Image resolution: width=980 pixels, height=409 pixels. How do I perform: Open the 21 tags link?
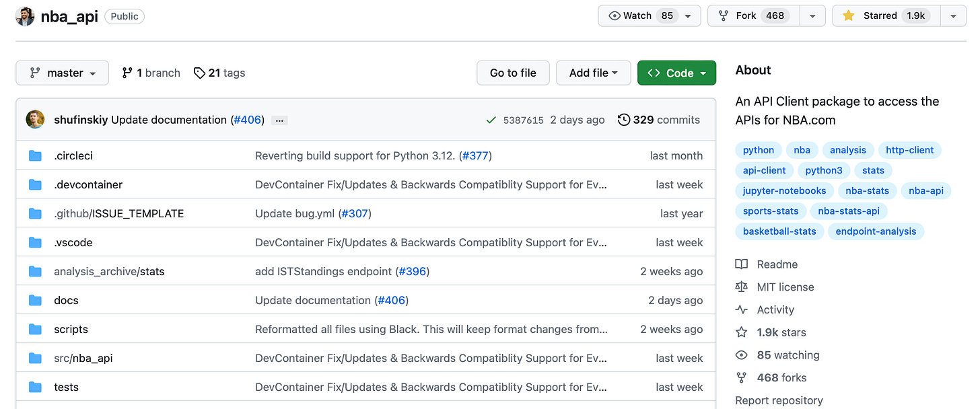tap(219, 73)
